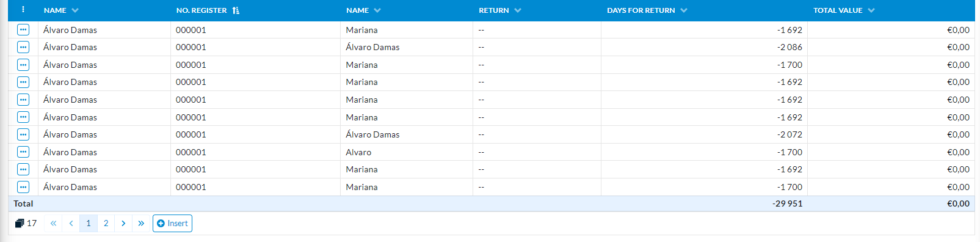
Task: Click the Insert button
Action: click(172, 223)
